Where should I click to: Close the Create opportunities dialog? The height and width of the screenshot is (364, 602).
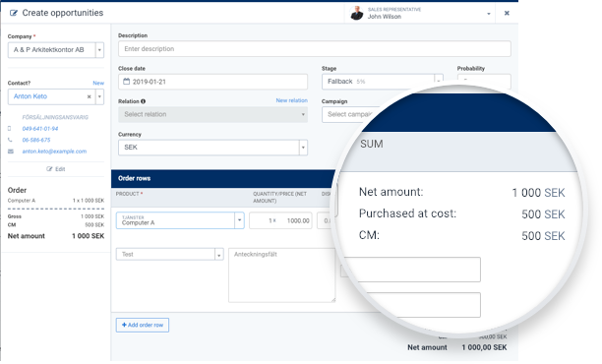(507, 13)
